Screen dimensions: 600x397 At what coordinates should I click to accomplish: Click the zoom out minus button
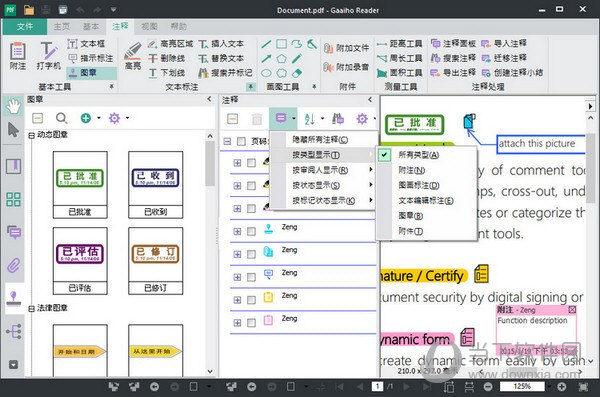pos(488,387)
